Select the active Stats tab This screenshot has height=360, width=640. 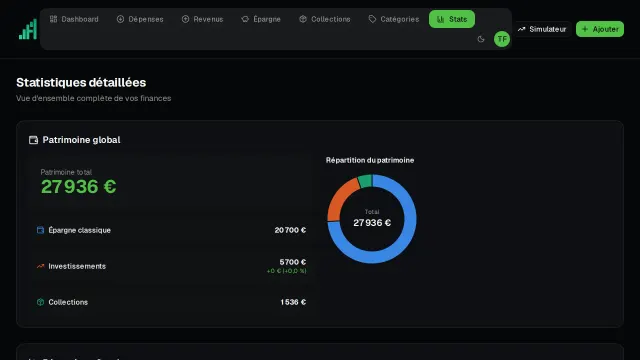452,19
